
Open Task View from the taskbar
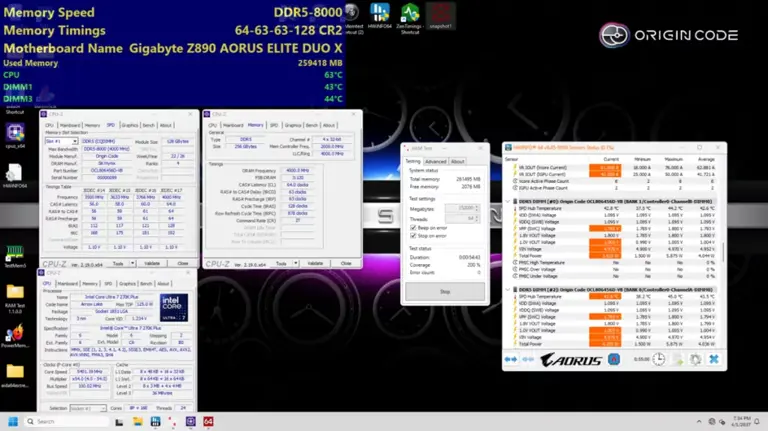(119, 422)
